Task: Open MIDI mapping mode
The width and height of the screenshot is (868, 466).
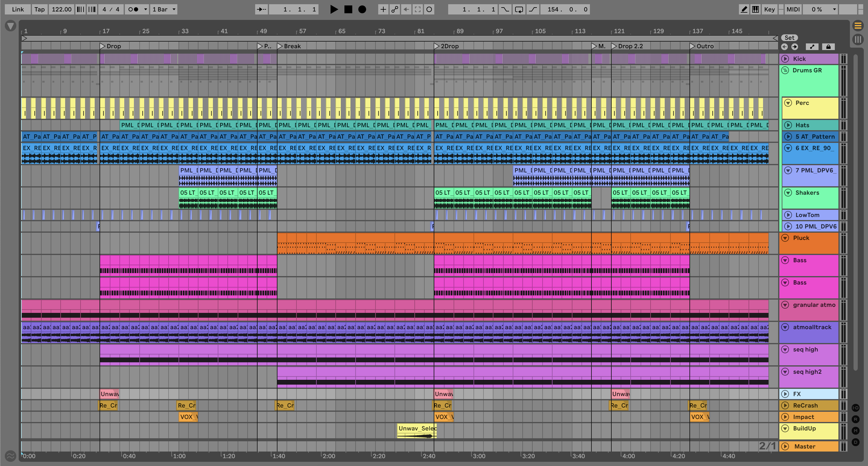Action: click(x=793, y=9)
